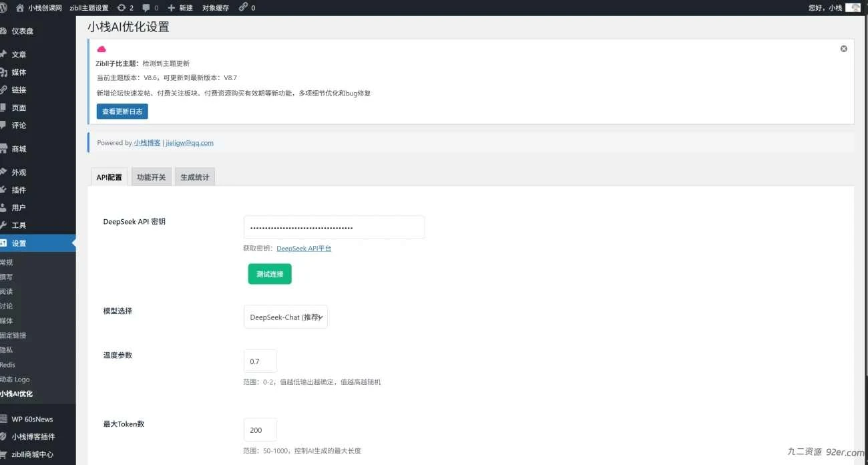The image size is (868, 465).
Task: Open zibll主题设置 in the admin bar
Action: click(x=89, y=8)
